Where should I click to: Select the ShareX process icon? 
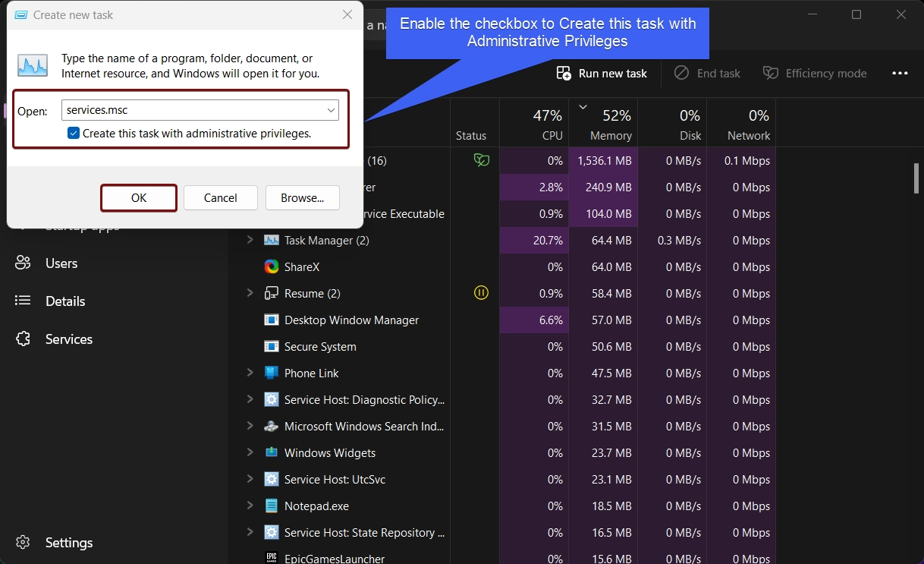[272, 267]
